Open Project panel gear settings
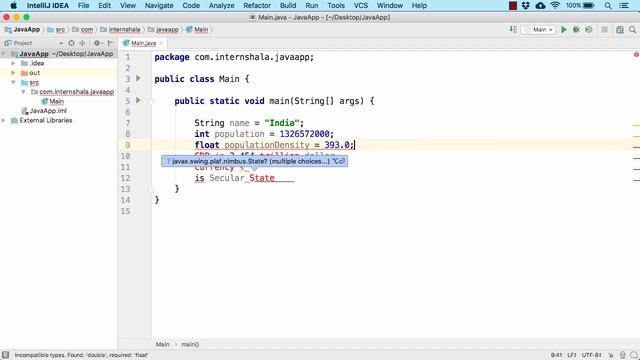Image resolution: width=640 pixels, height=360 pixels. pos(97,43)
